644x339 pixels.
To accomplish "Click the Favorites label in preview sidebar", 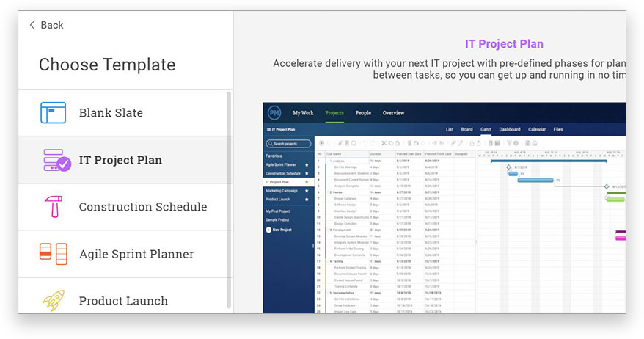I will [274, 156].
